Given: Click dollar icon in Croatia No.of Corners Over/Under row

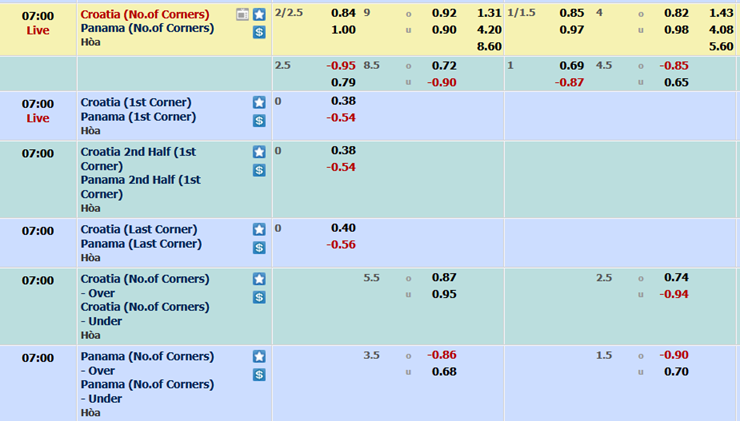Looking at the screenshot, I should coord(259,297).
